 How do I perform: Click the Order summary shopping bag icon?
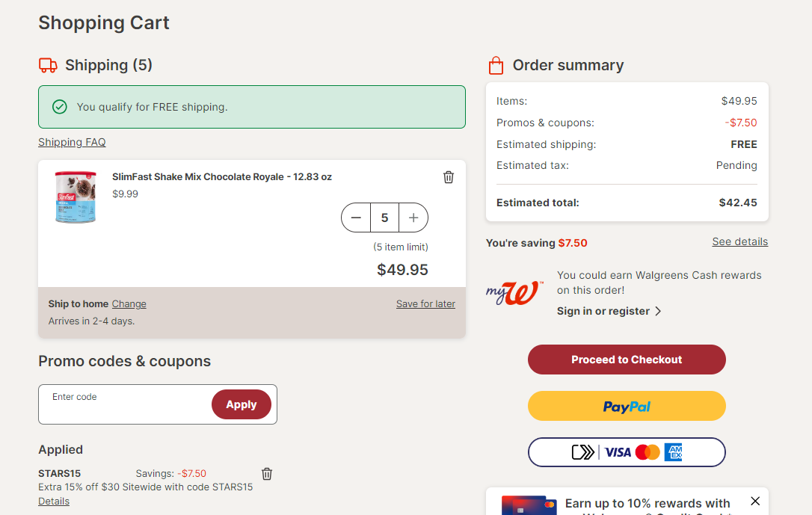[x=496, y=65]
